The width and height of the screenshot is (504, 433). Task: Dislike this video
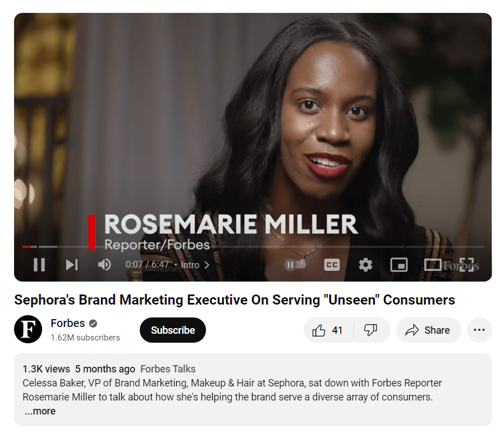(x=370, y=330)
